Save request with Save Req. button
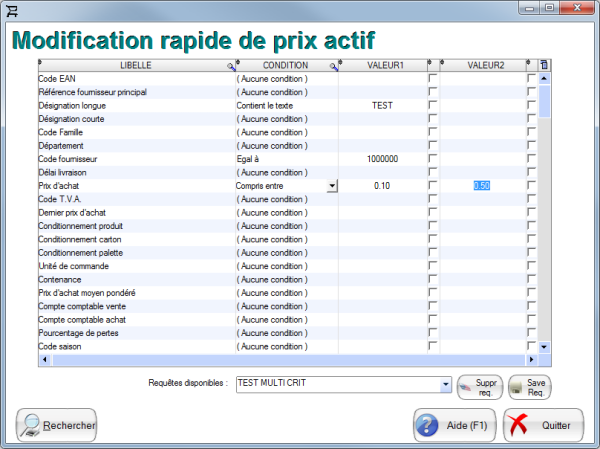 pyautogui.click(x=529, y=386)
